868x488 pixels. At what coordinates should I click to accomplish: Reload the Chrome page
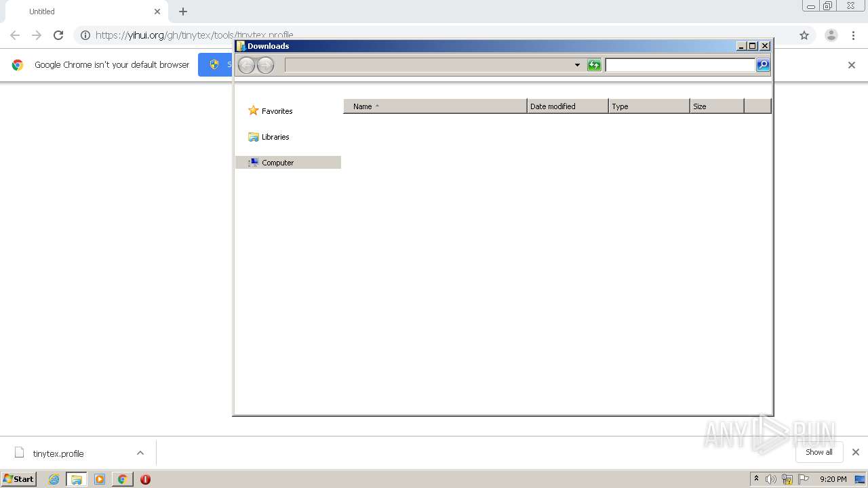[x=58, y=35]
